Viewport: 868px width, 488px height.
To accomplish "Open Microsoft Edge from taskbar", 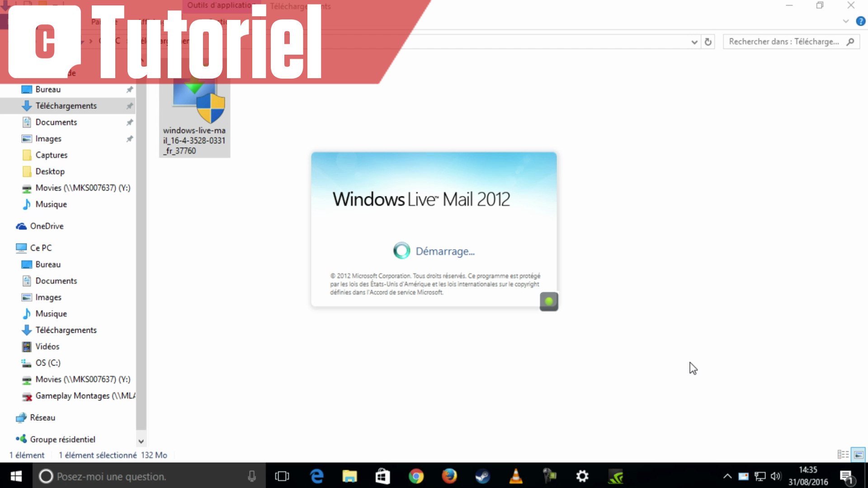I will point(317,476).
